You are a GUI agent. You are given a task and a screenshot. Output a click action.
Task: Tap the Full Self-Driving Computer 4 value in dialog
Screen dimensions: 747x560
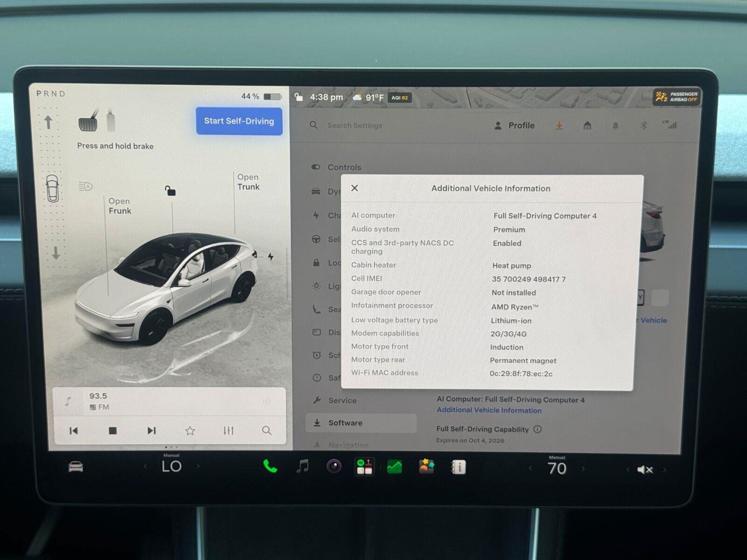click(545, 216)
